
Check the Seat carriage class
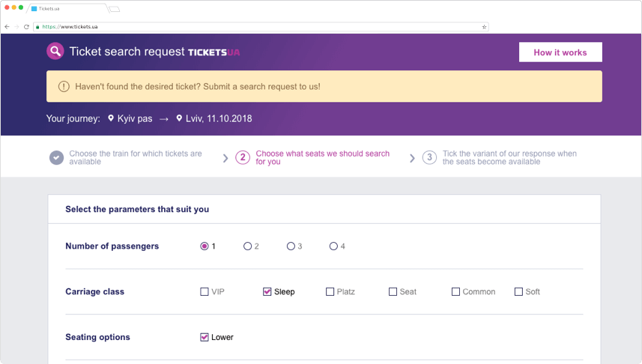[393, 291]
